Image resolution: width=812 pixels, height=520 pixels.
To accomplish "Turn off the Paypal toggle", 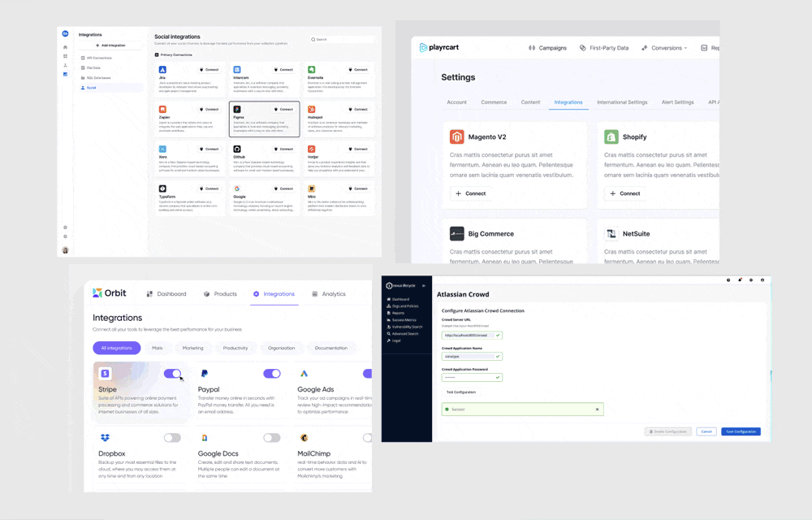I will pos(272,374).
